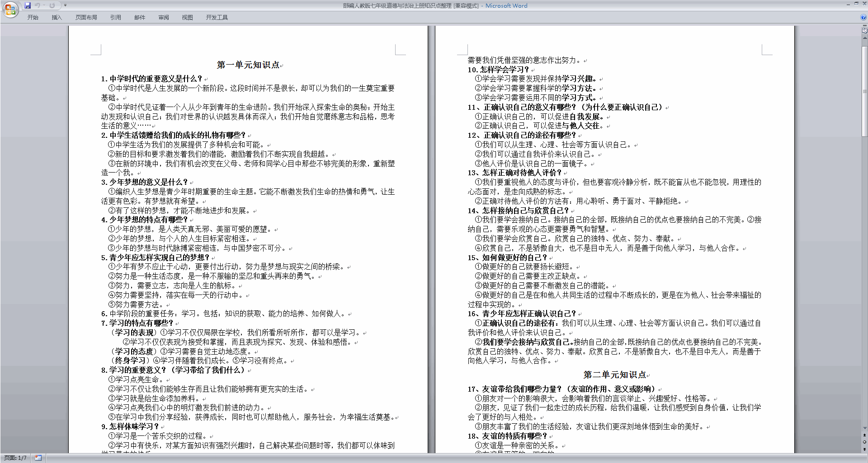868x463 pixels.
Task: Select the 页面布局 tab
Action: [86, 18]
